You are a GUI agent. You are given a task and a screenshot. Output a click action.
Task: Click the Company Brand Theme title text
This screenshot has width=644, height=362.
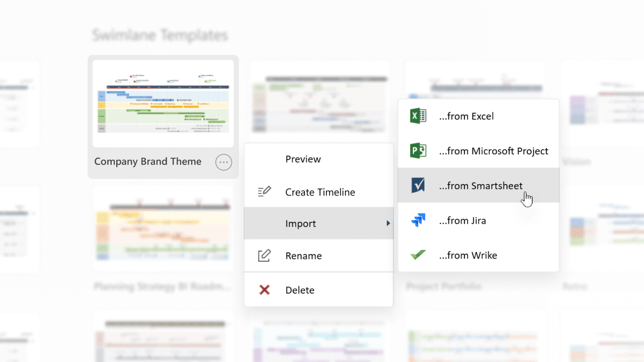pyautogui.click(x=148, y=161)
